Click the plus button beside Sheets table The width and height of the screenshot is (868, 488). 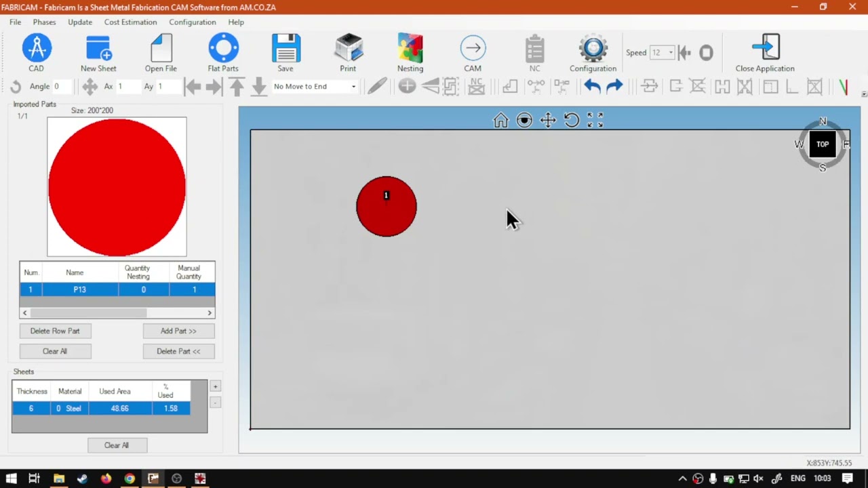point(215,386)
